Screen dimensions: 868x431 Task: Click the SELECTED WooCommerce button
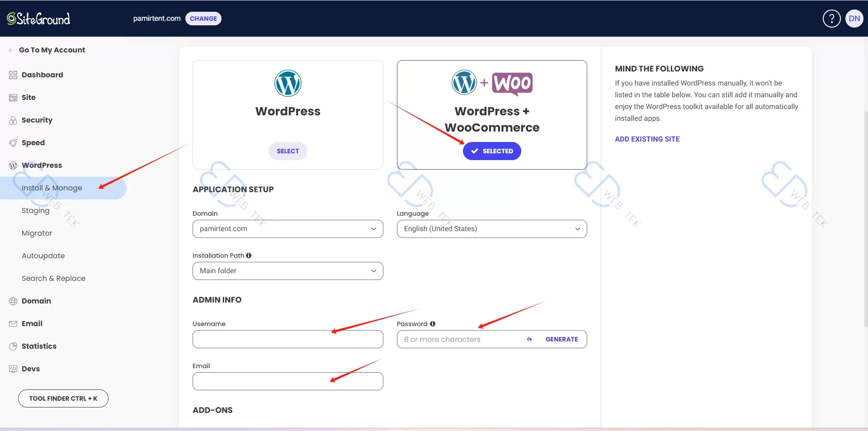coord(492,151)
